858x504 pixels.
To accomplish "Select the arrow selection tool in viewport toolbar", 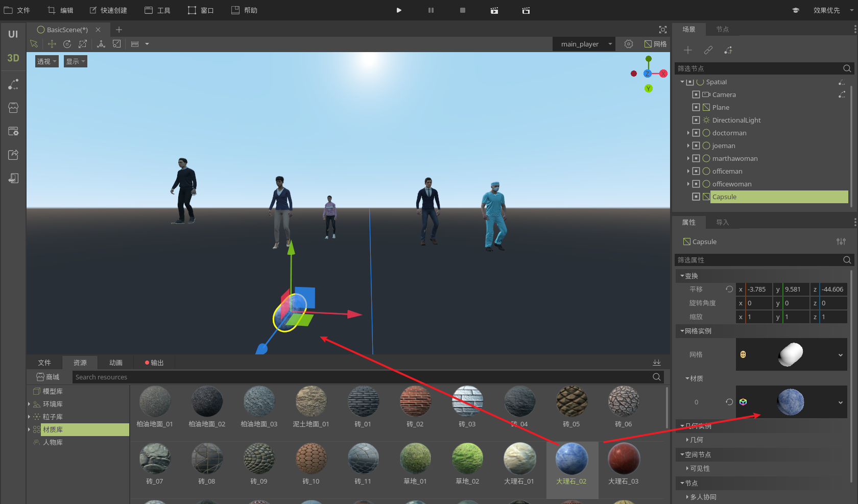I will click(x=34, y=44).
